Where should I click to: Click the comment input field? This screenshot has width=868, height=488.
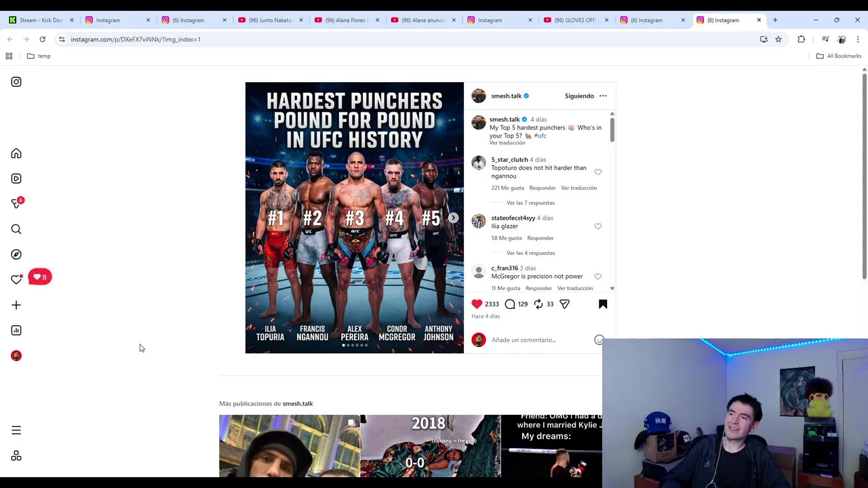tap(540, 340)
